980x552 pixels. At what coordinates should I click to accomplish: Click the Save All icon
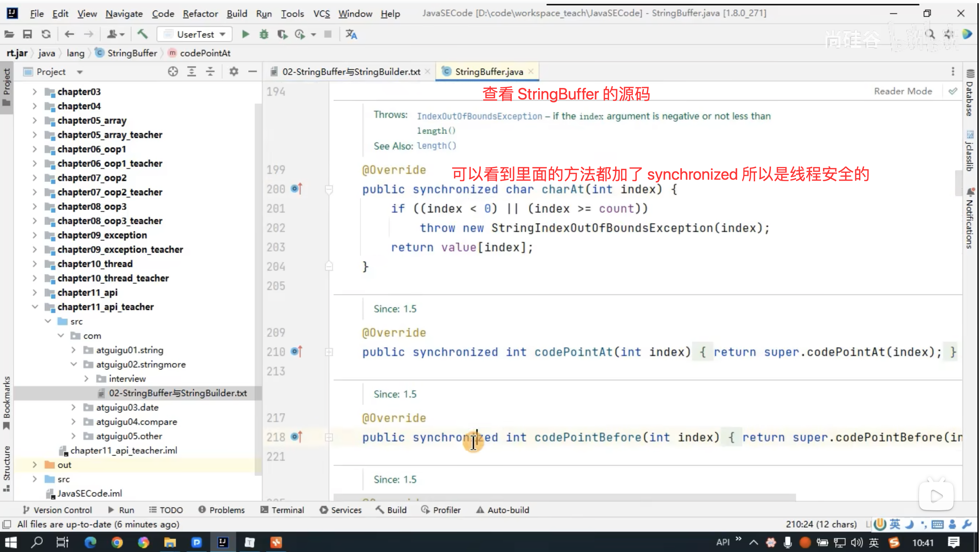(x=27, y=34)
